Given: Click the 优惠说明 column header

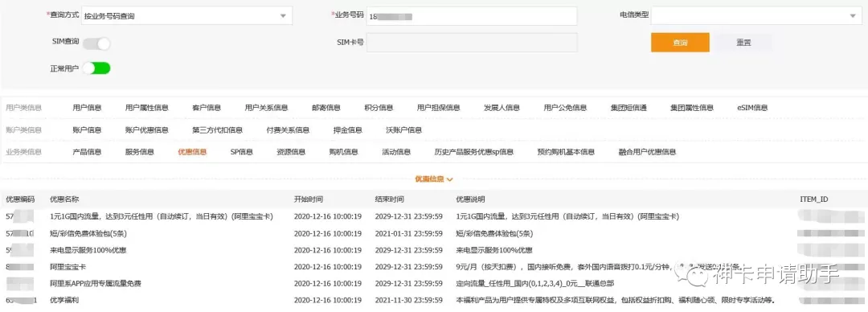Looking at the screenshot, I should pyautogui.click(x=470, y=199).
